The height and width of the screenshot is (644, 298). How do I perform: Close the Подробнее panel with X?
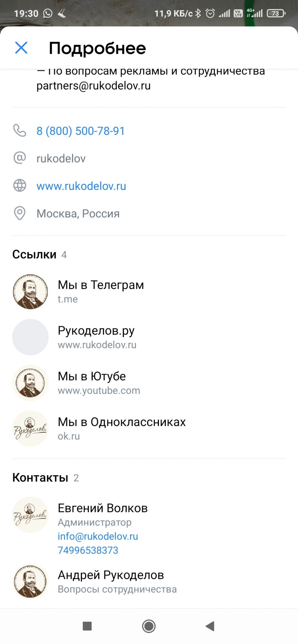pyautogui.click(x=21, y=48)
